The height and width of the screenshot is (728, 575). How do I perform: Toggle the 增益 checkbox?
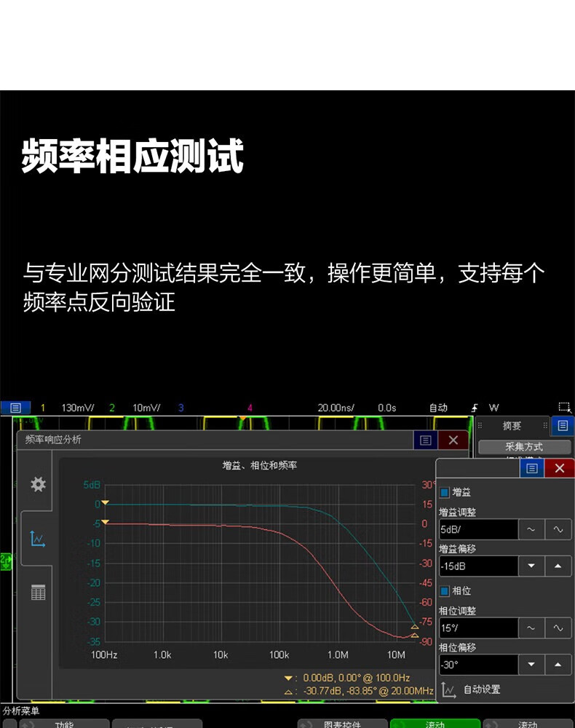pos(445,492)
